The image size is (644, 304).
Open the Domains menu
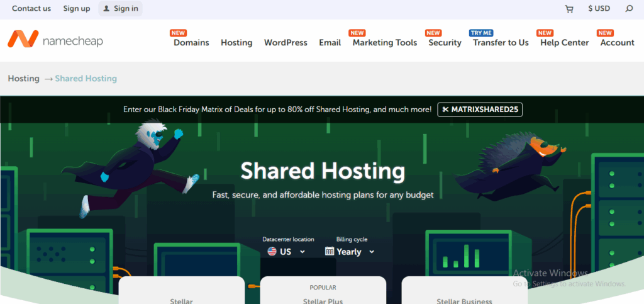(191, 43)
